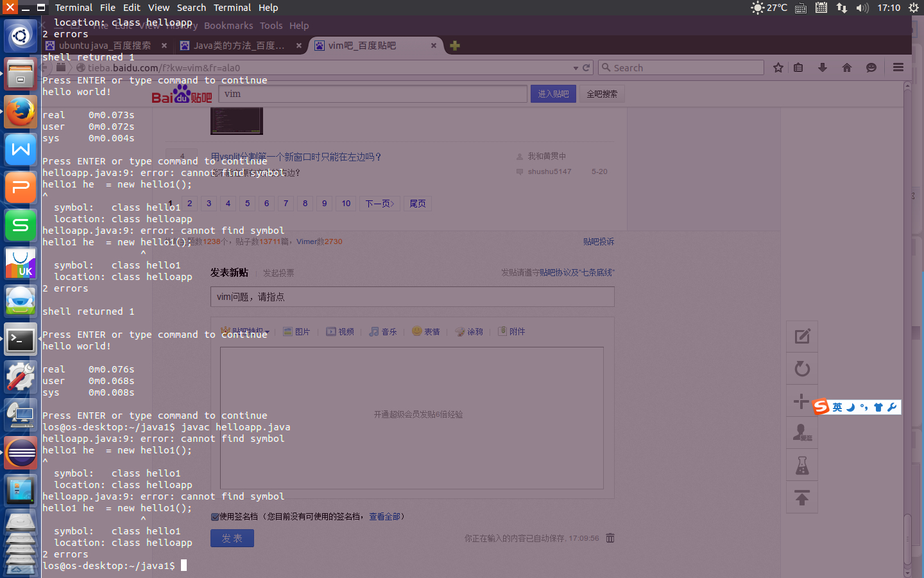The height and width of the screenshot is (578, 924).
Task: Show Firefox bookmarks list icon
Action: [x=798, y=67]
